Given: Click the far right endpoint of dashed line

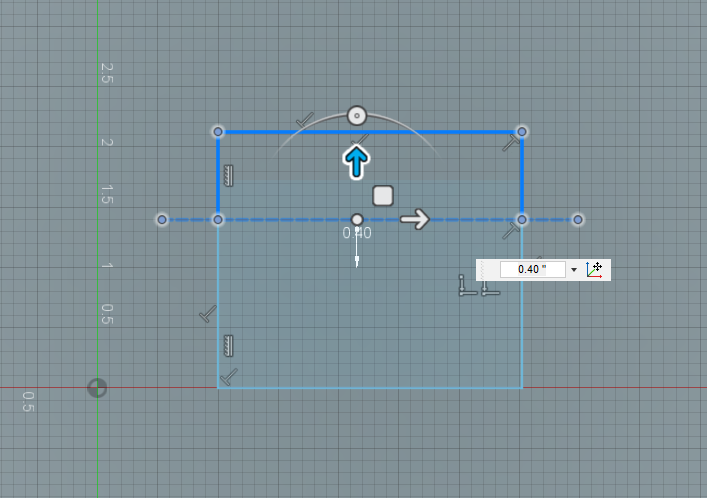Looking at the screenshot, I should (x=577, y=219).
